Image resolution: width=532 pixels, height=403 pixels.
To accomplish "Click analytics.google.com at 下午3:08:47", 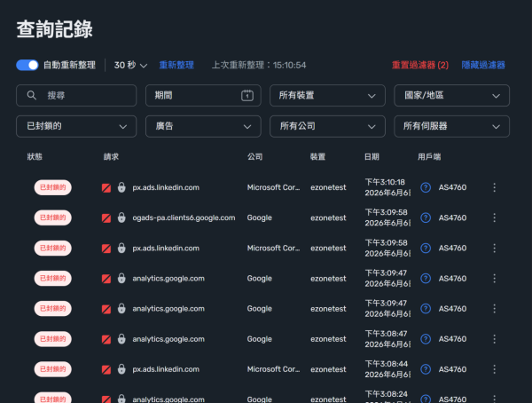I will coord(168,339).
